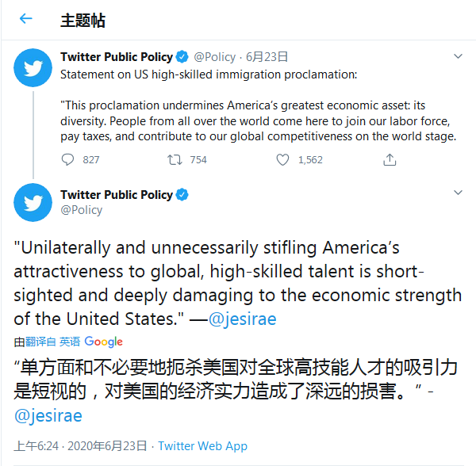Open the Twitter Public Policy name on main tweet

tap(116, 195)
